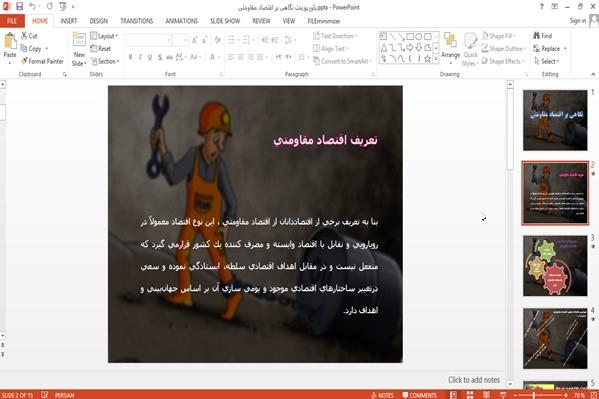Save the presentation from the quick access toolbar
Screen dimensions: 599x399
tap(19, 6)
